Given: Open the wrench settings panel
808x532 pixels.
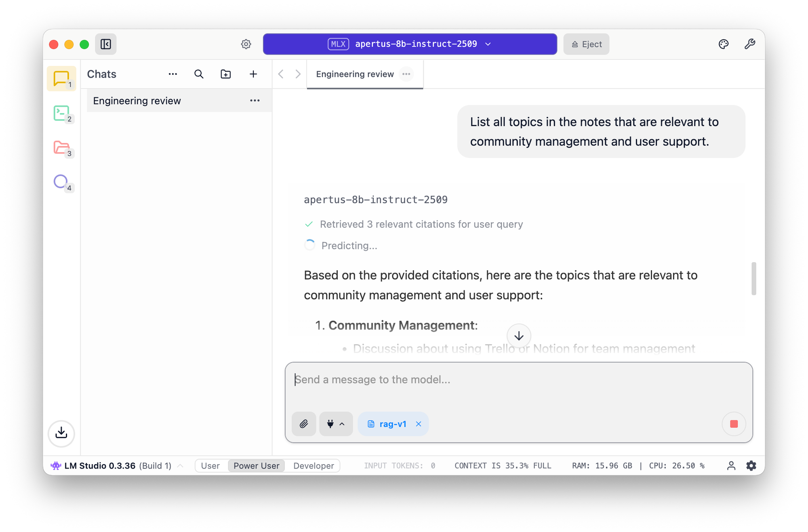Looking at the screenshot, I should point(749,44).
